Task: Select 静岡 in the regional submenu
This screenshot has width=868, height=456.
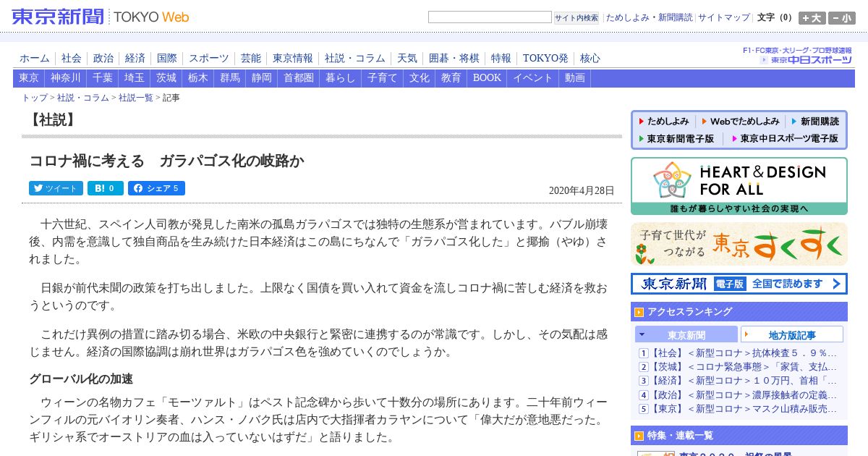Action: click(262, 78)
